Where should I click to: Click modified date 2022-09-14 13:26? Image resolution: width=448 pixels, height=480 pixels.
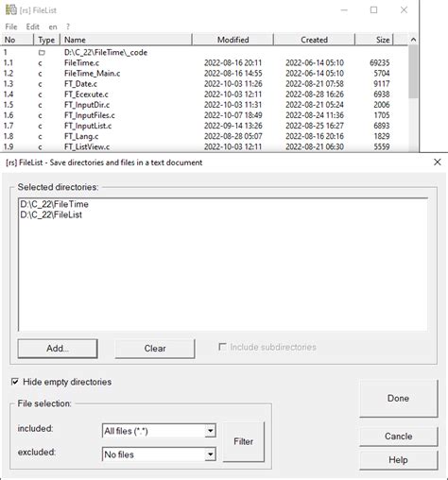[233, 126]
